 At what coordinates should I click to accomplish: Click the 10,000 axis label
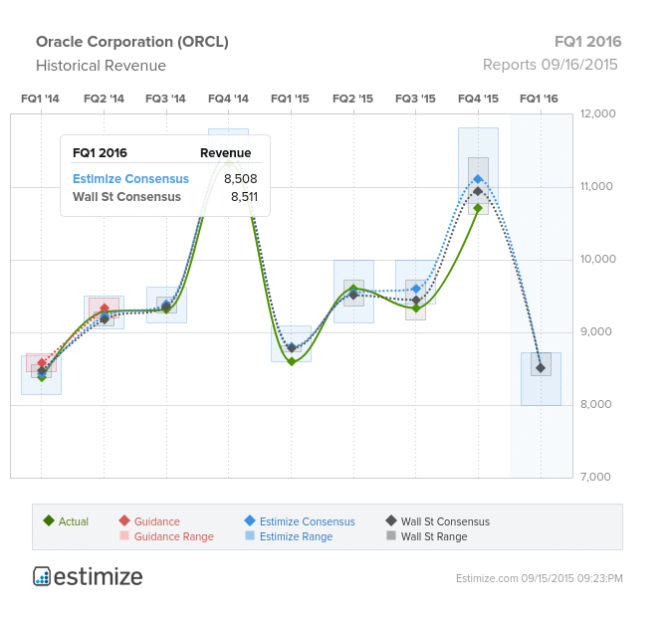pyautogui.click(x=597, y=259)
